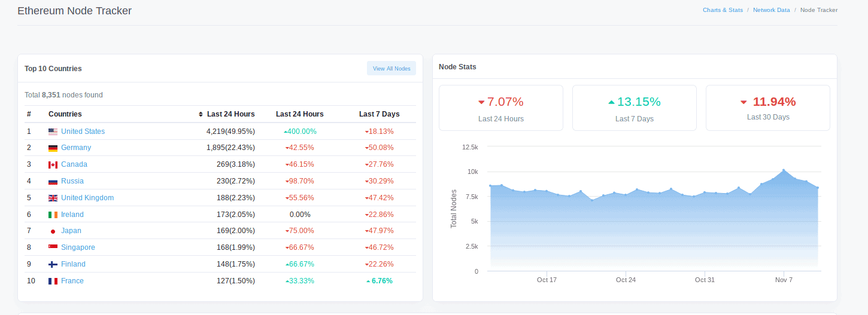This screenshot has height=315, width=868.
Task: Click the 12.5k y-axis label
Action: [x=471, y=147]
